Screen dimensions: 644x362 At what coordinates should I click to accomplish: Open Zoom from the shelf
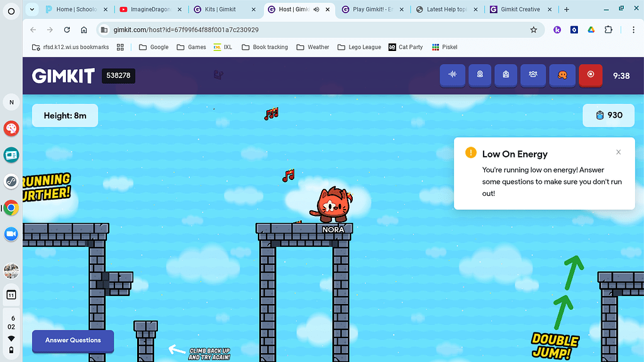point(11,234)
